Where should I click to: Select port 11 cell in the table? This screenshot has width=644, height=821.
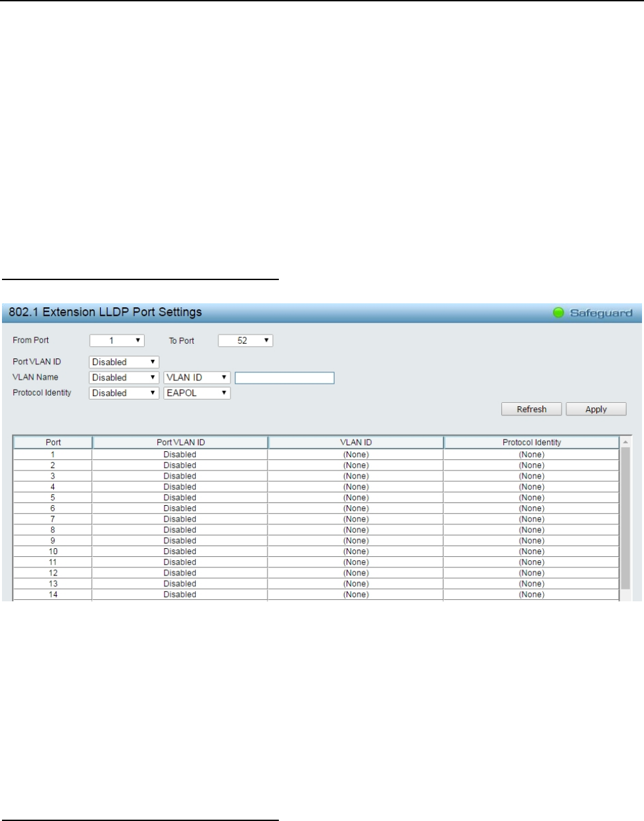(53, 562)
